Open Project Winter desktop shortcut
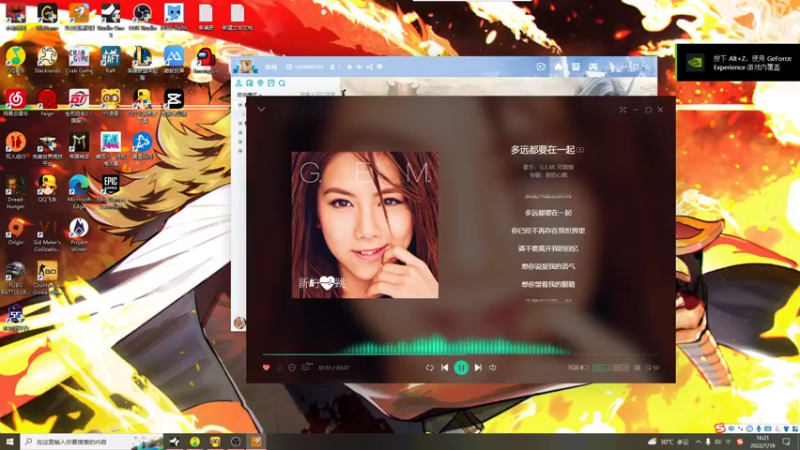Screen dimensions: 800x450 (79, 235)
